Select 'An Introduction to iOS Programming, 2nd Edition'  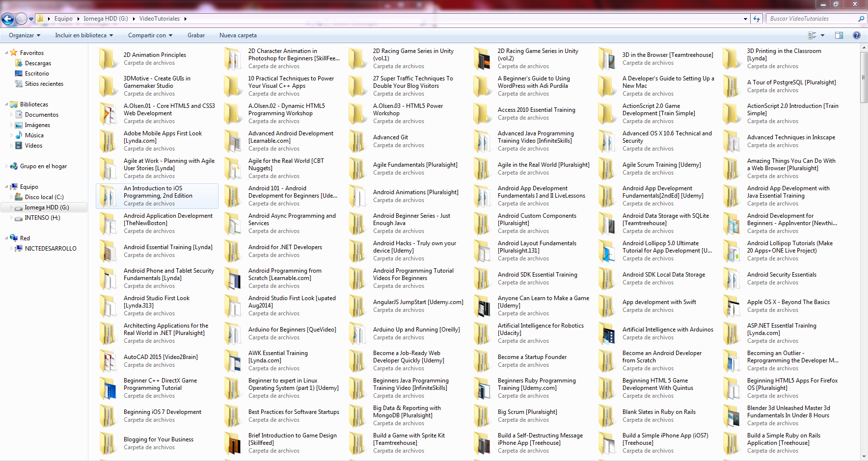pyautogui.click(x=157, y=196)
